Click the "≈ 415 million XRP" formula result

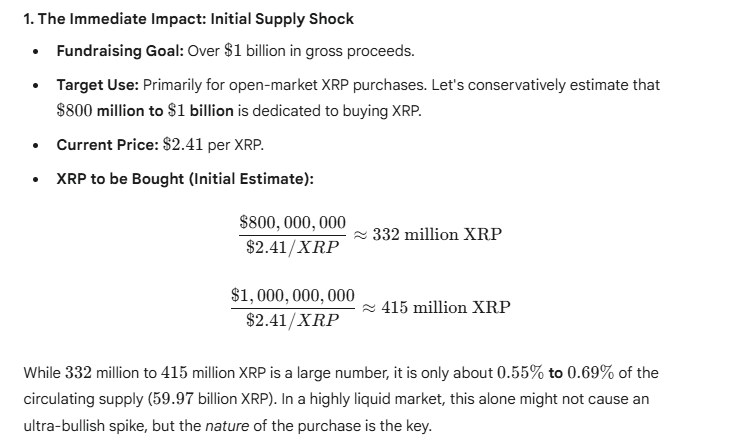tap(436, 308)
